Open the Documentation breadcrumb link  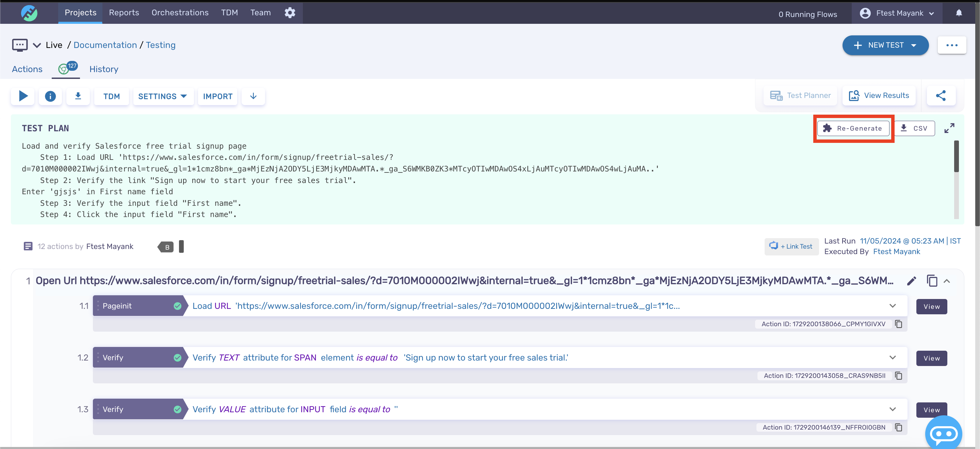[x=105, y=45]
